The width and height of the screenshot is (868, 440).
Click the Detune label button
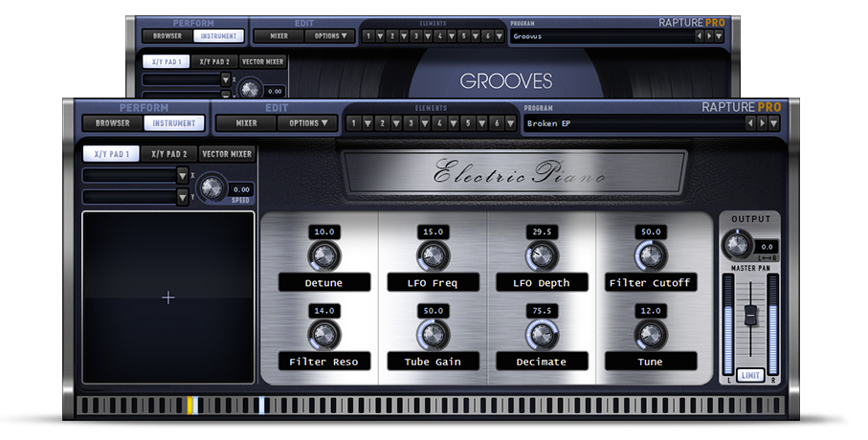[x=324, y=282]
